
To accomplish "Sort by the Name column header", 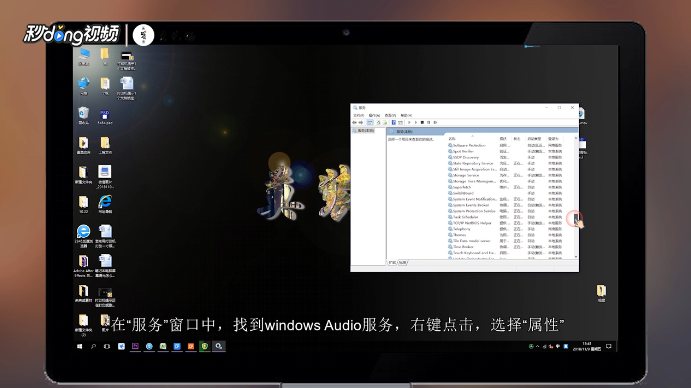I will (x=472, y=138).
